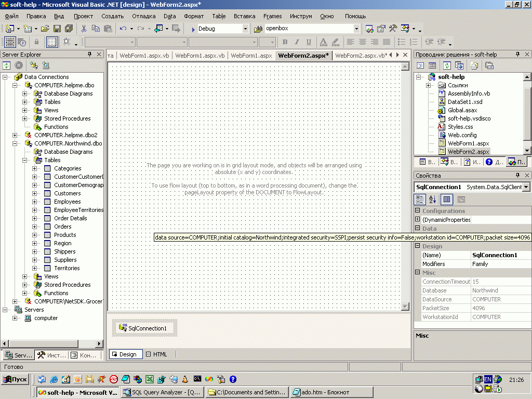Viewport: 532px width, 399px height.
Task: Click the Properties page icon in Properties window
Action: coord(447,199)
